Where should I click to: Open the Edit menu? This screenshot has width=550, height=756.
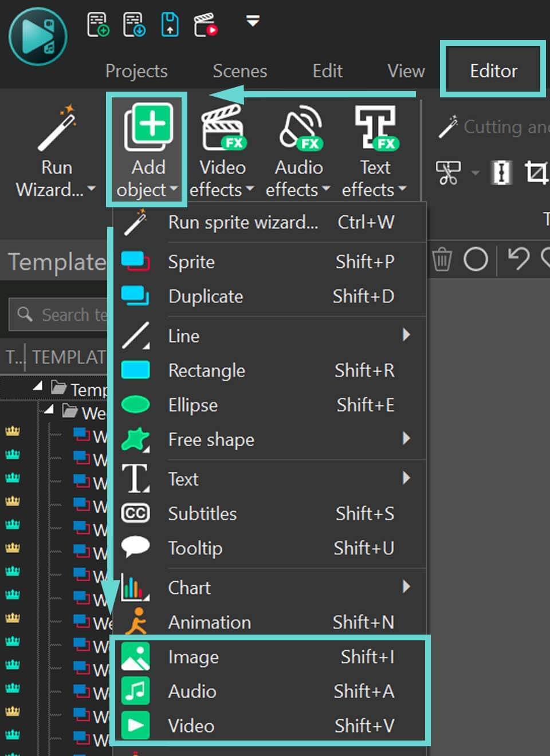pos(327,71)
